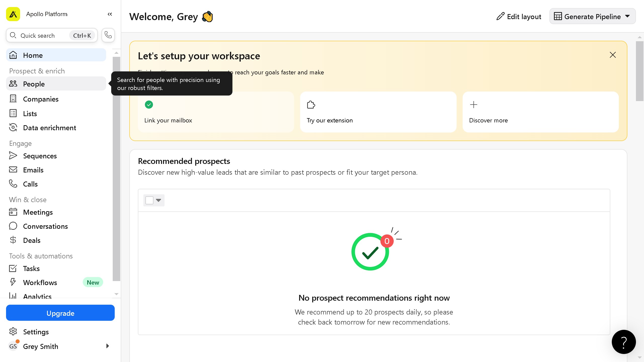
Task: Tick the select-all checkbox in Recommended prospects
Action: click(149, 200)
